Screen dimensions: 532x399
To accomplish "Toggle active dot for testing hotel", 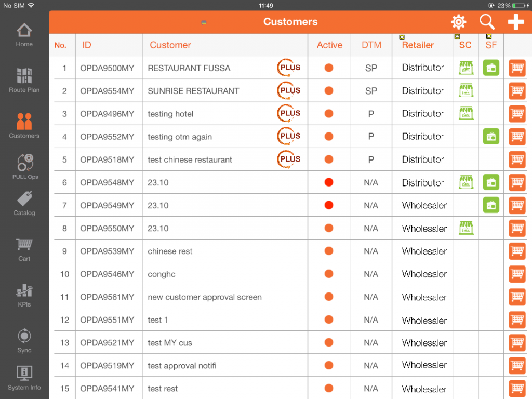I will pyautogui.click(x=329, y=114).
